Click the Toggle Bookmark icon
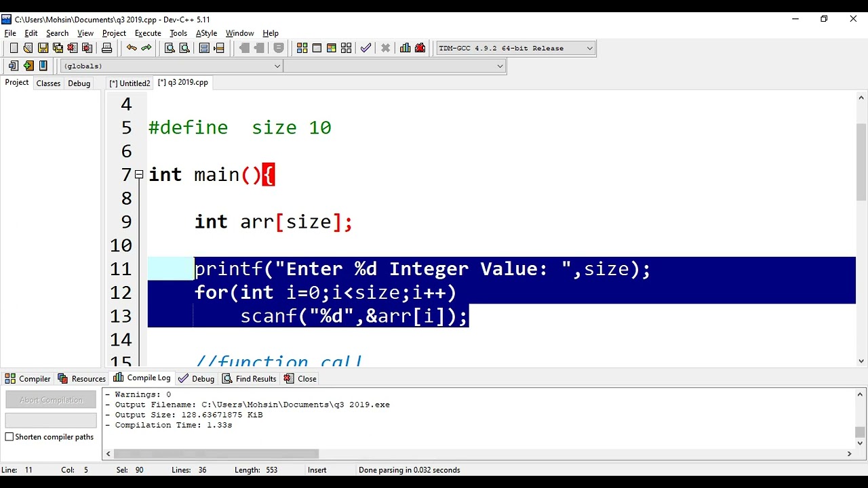Image resolution: width=868 pixels, height=488 pixels. point(204,48)
